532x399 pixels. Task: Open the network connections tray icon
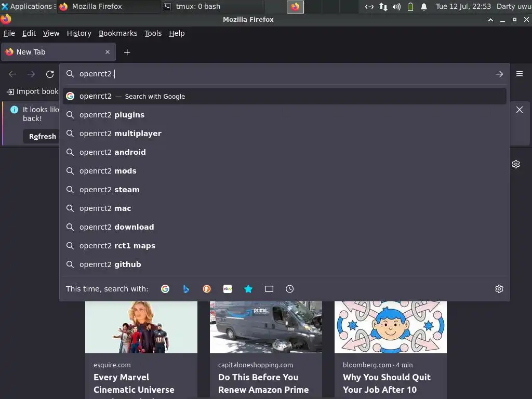383,6
